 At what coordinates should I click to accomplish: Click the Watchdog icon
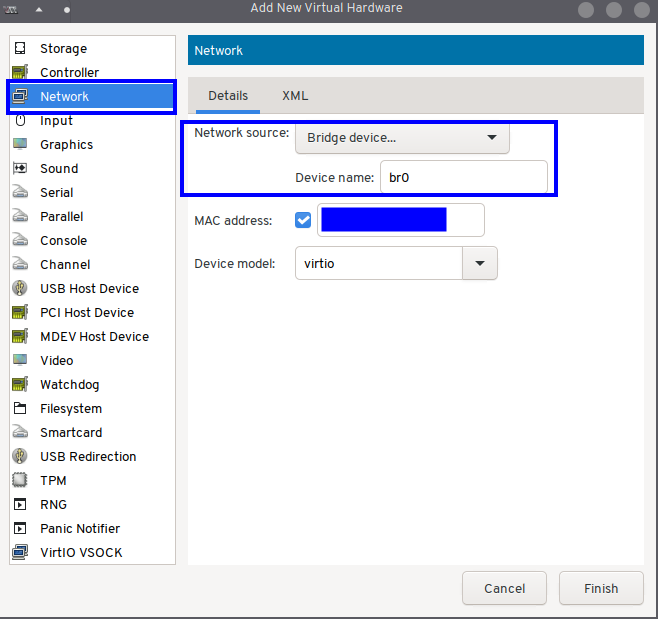(x=20, y=385)
